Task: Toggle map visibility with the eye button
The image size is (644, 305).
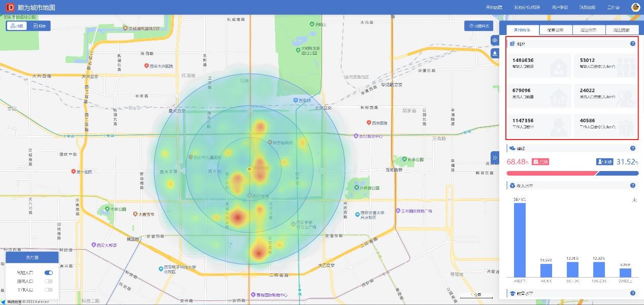Action: click(x=495, y=40)
